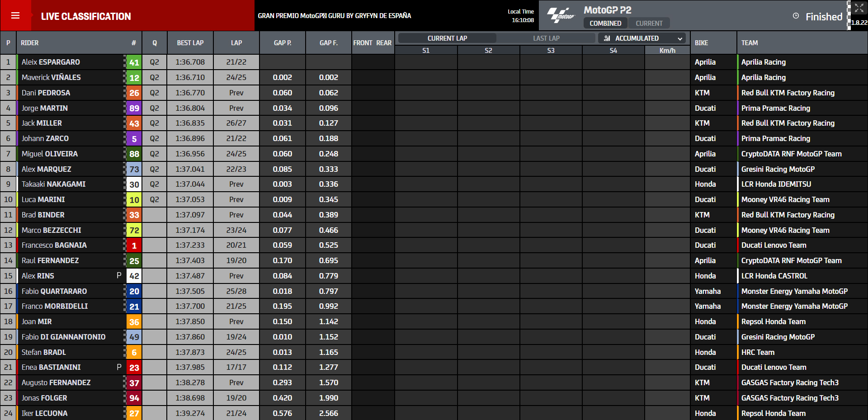Click the MotoGP logo
The height and width of the screenshot is (420, 868).
[x=561, y=16]
